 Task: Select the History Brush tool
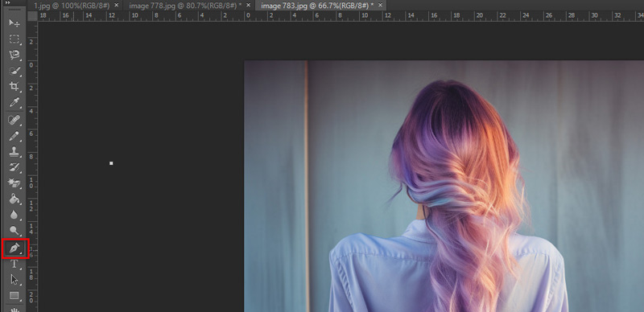point(14,167)
